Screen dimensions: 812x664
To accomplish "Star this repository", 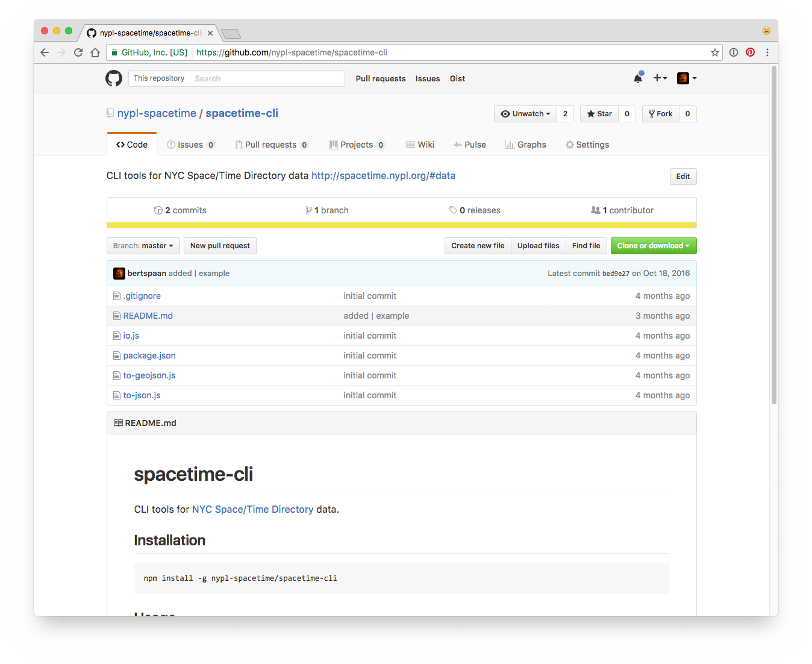I will (x=599, y=114).
